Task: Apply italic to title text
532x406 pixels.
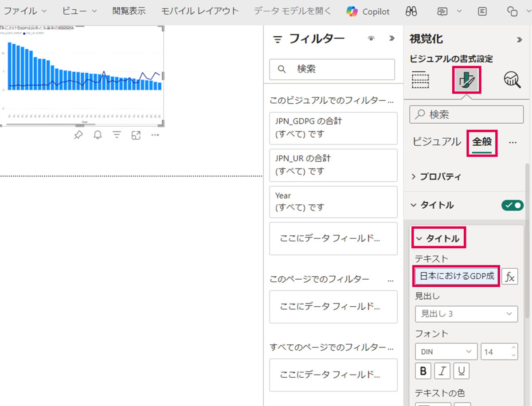Action: point(442,371)
